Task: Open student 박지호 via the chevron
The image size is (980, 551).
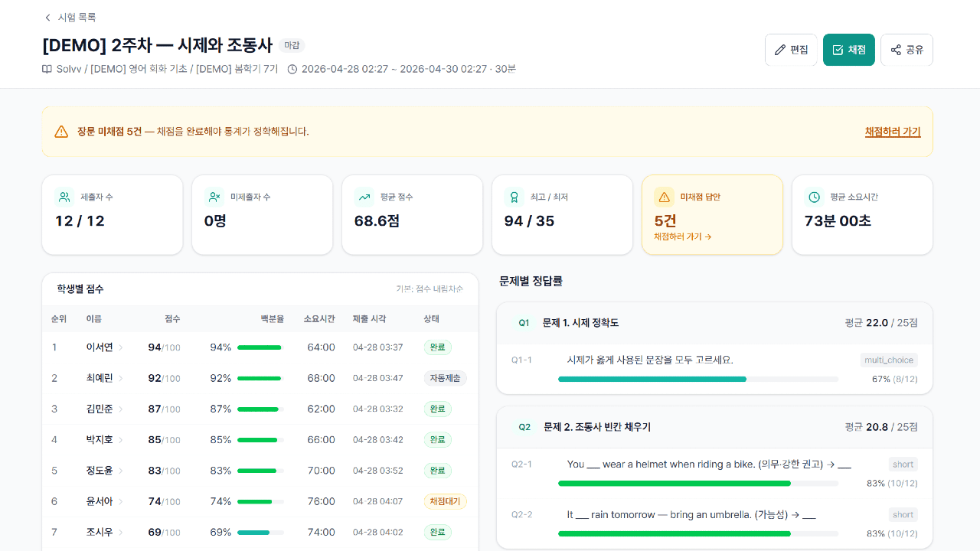Action: click(x=121, y=440)
